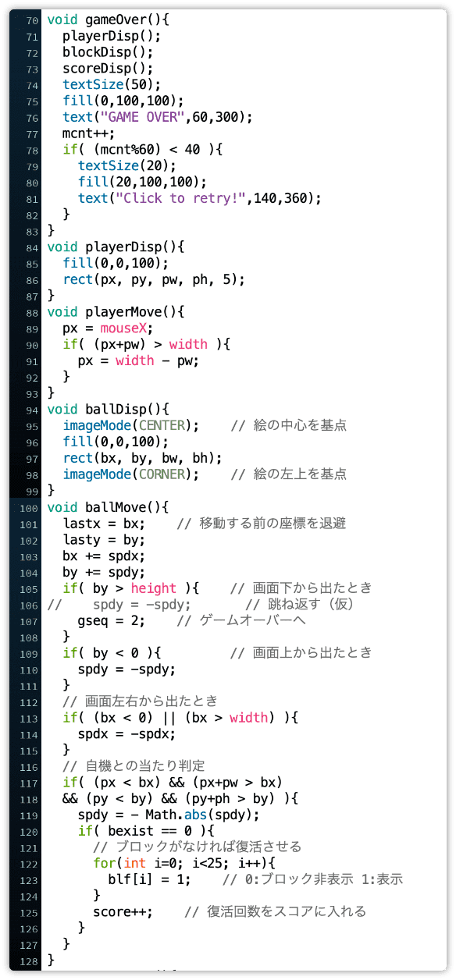Click "imageMode(CENTER);" on line 95
456x980 pixels.
(131, 425)
